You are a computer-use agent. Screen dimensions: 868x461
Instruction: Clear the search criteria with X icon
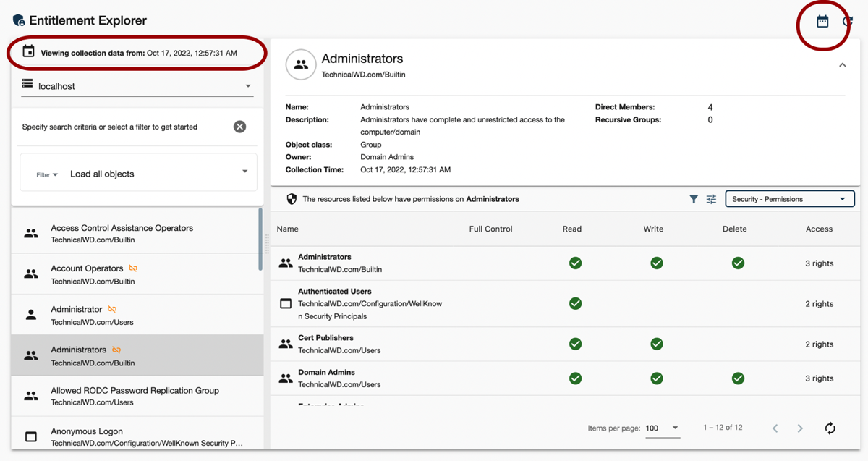239,127
